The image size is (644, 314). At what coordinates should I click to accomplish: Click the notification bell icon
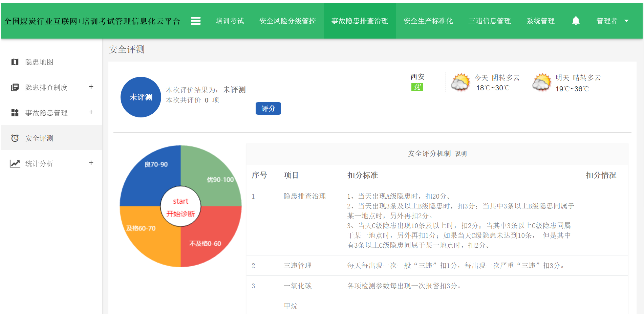point(576,21)
